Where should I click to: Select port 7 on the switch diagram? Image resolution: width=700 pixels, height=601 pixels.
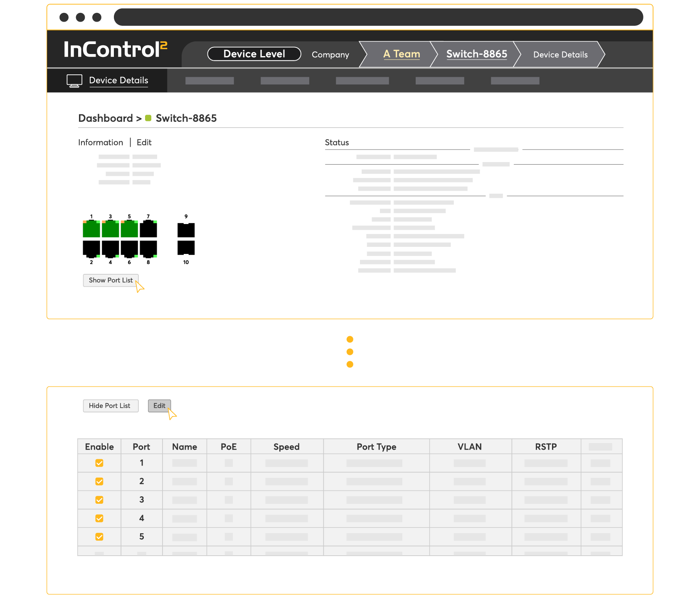point(148,229)
